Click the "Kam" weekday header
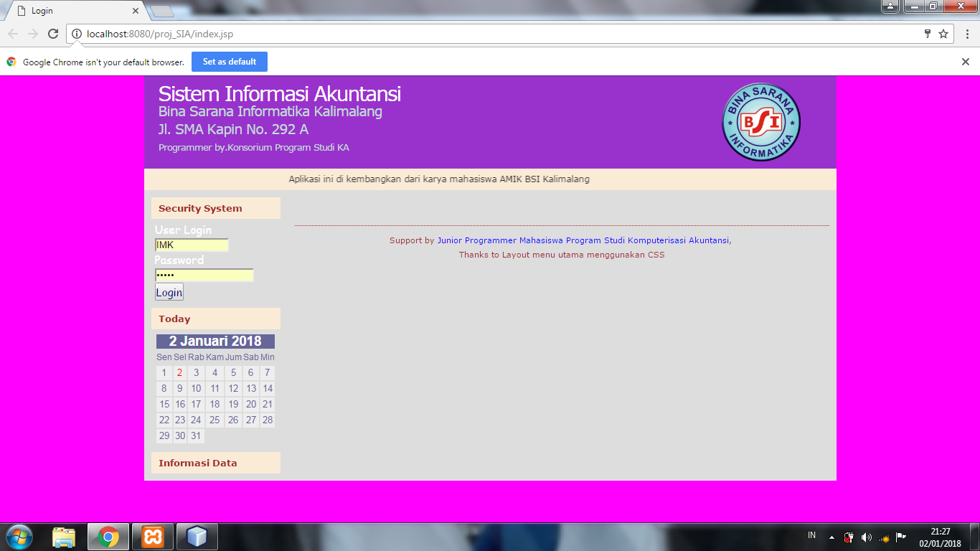 (x=215, y=357)
